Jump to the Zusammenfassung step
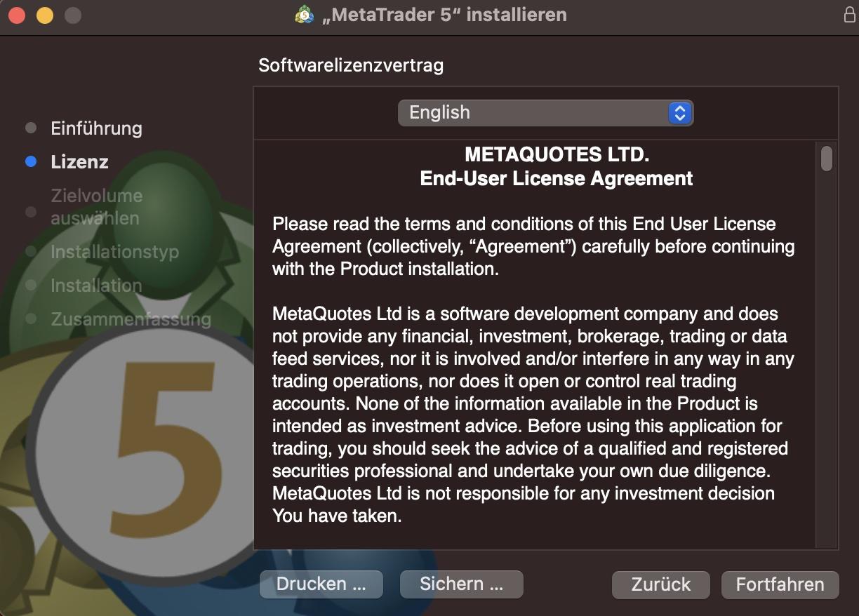 pos(131,319)
